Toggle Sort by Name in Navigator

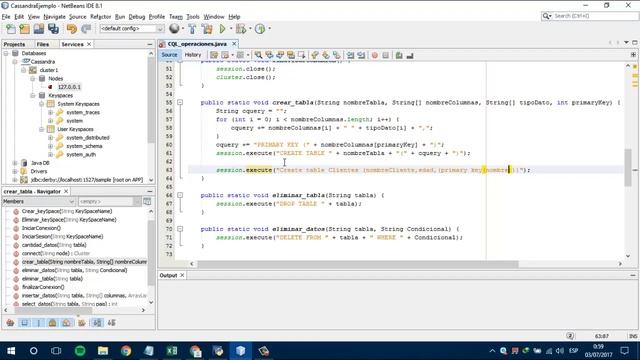coord(97,323)
